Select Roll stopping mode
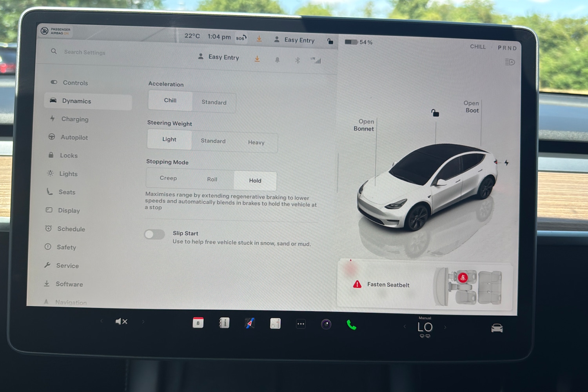Screen dimensions: 588x392 [x=212, y=179]
